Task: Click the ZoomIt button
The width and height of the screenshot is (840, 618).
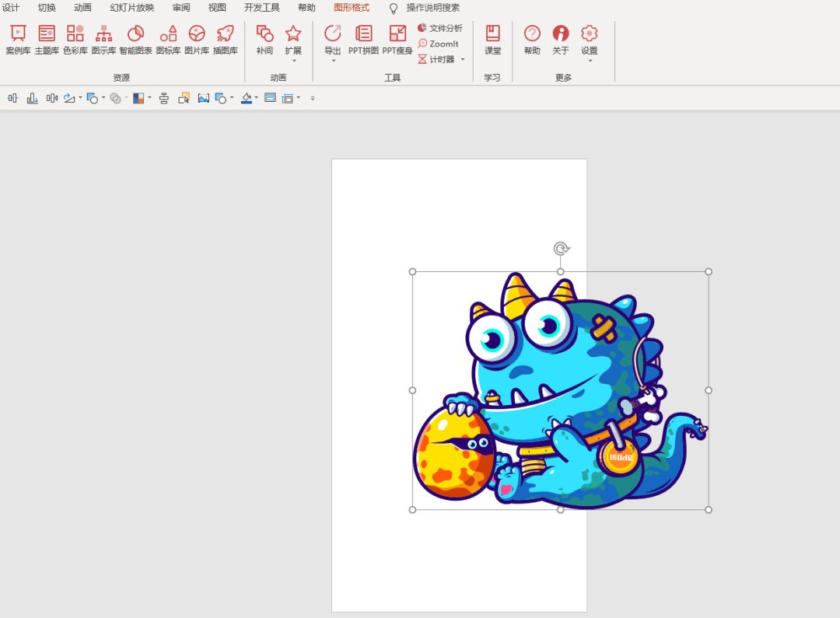Action: (438, 44)
